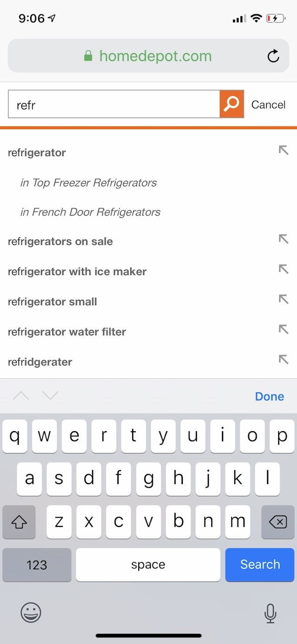Tap the autofill arrow beside refridgerater suggestion
The image size is (297, 644).
click(x=284, y=360)
